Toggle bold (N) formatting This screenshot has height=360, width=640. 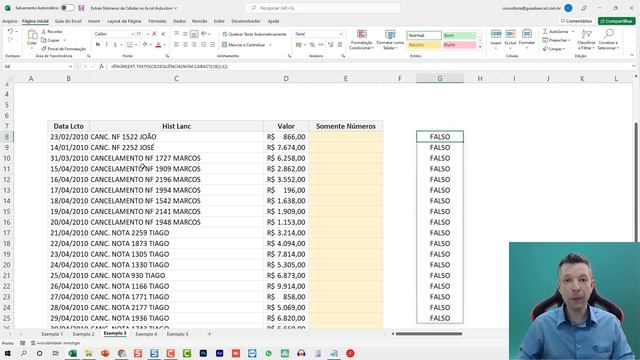pyautogui.click(x=98, y=45)
